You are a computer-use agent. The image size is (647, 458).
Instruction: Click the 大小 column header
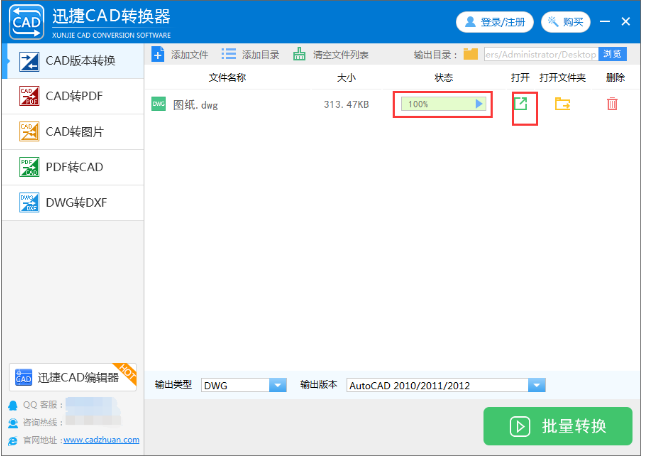click(x=346, y=78)
